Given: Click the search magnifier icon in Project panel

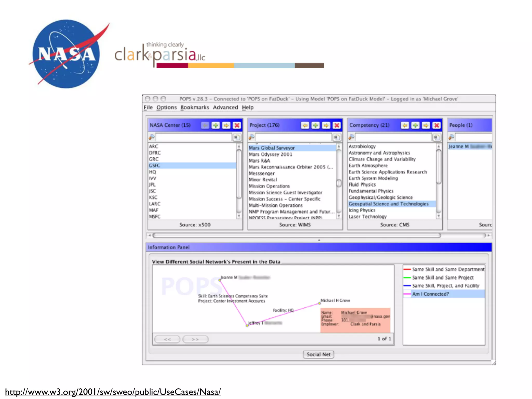Looking at the screenshot, I should [x=251, y=137].
